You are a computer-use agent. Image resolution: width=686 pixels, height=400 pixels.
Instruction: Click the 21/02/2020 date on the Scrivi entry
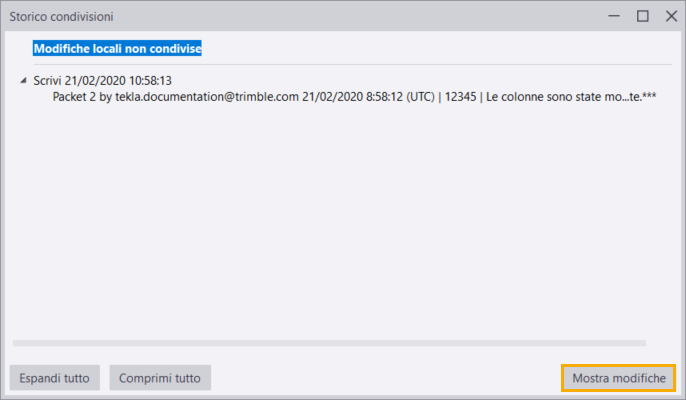pos(94,81)
